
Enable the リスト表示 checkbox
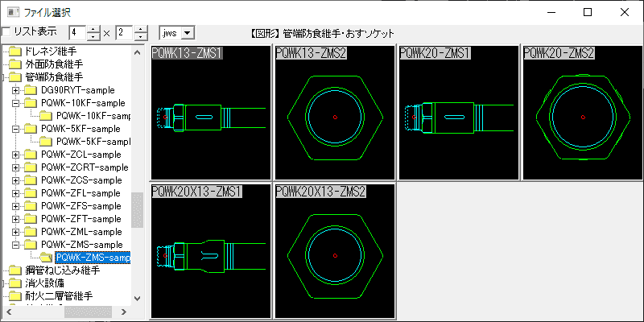pyautogui.click(x=6, y=32)
